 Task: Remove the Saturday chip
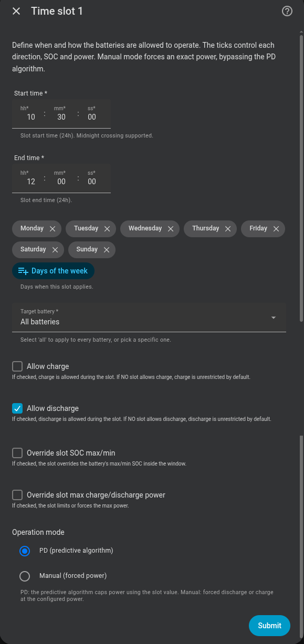(x=55, y=250)
